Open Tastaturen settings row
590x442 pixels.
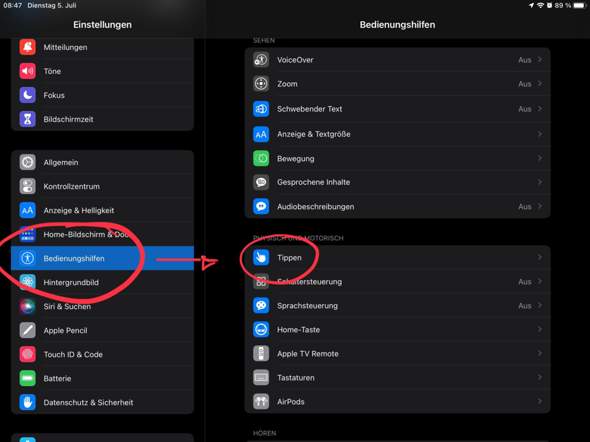tap(397, 378)
